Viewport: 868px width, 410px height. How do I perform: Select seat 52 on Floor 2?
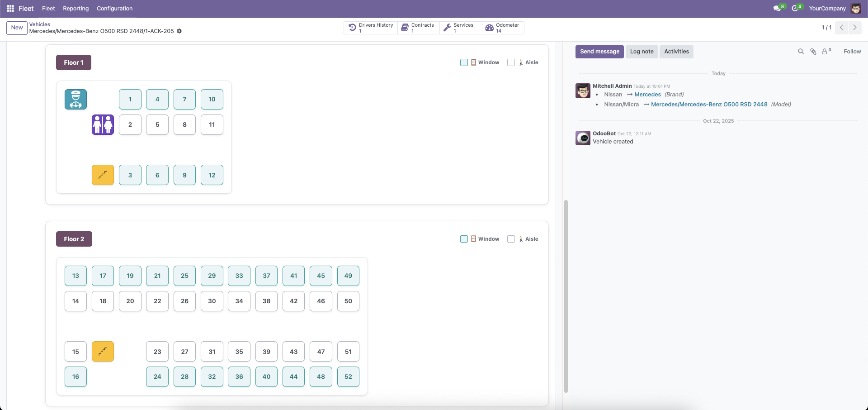point(348,377)
